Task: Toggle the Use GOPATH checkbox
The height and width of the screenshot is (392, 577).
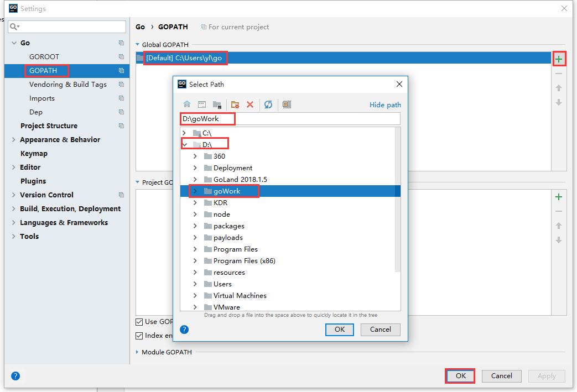Action: pyautogui.click(x=139, y=322)
